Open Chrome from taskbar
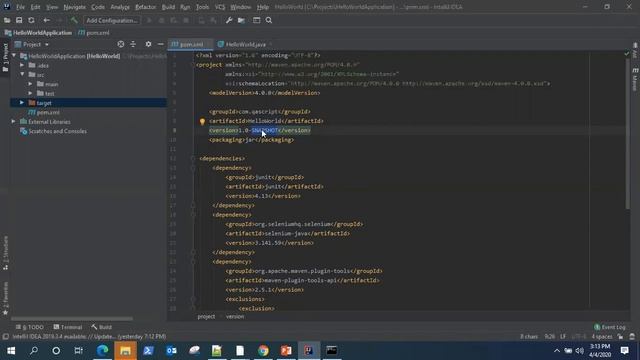 point(263,351)
